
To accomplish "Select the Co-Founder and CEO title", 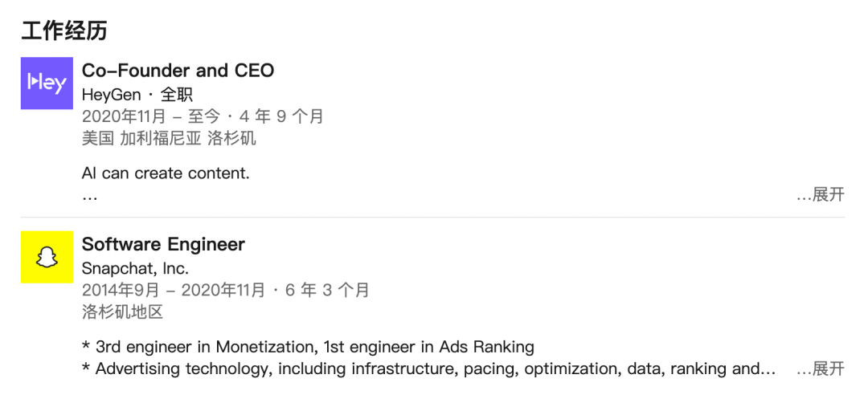I will [178, 71].
